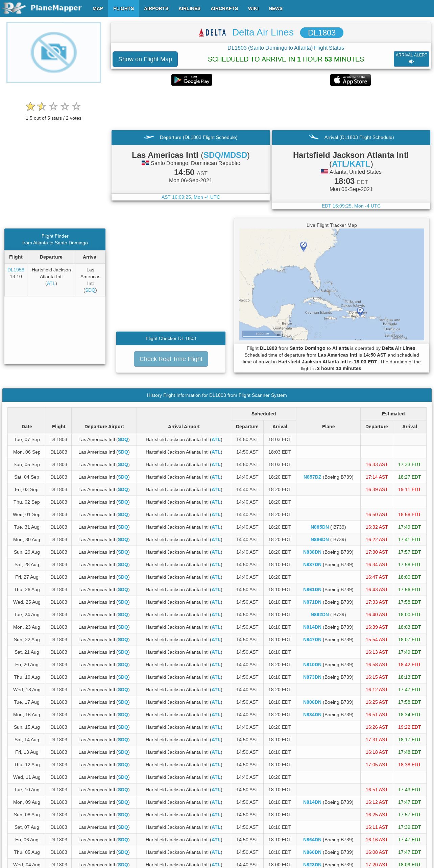This screenshot has width=434, height=868.
Task: Click the Delta logo icon
Action: 212,33
